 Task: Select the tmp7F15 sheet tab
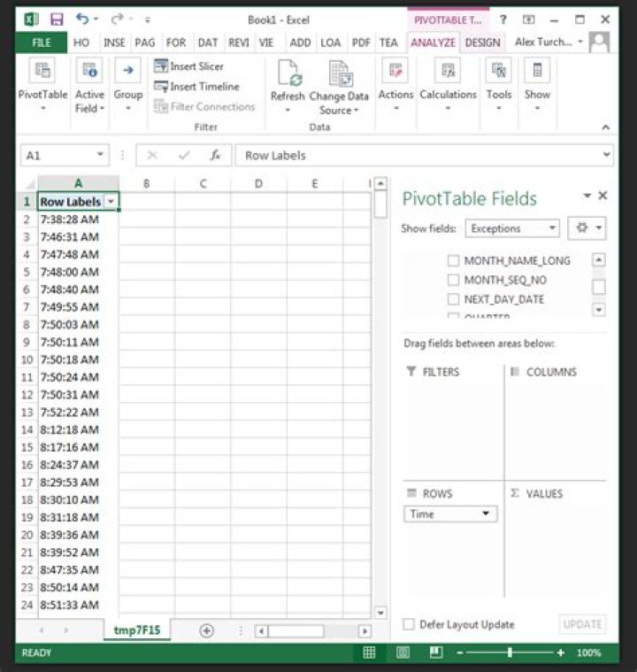pos(137,630)
